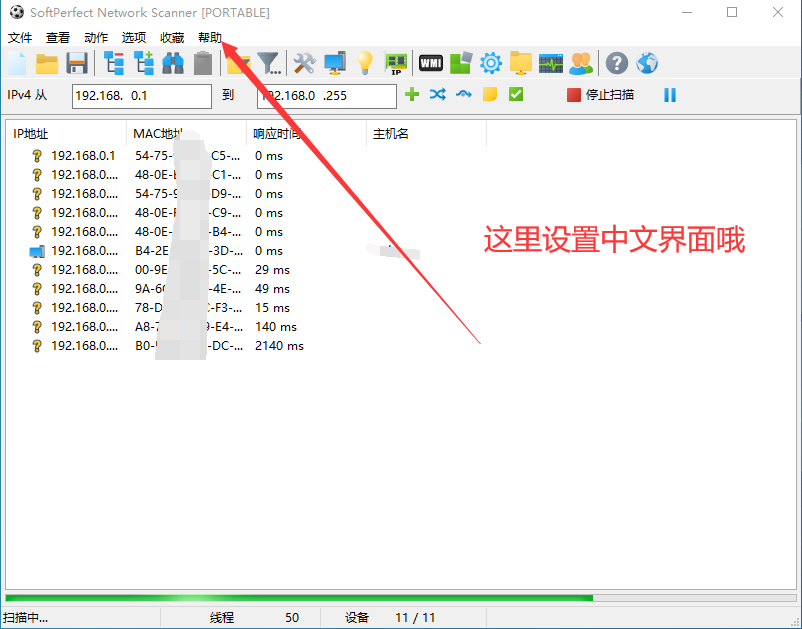Select the 15 ms response time cell

pos(272,308)
